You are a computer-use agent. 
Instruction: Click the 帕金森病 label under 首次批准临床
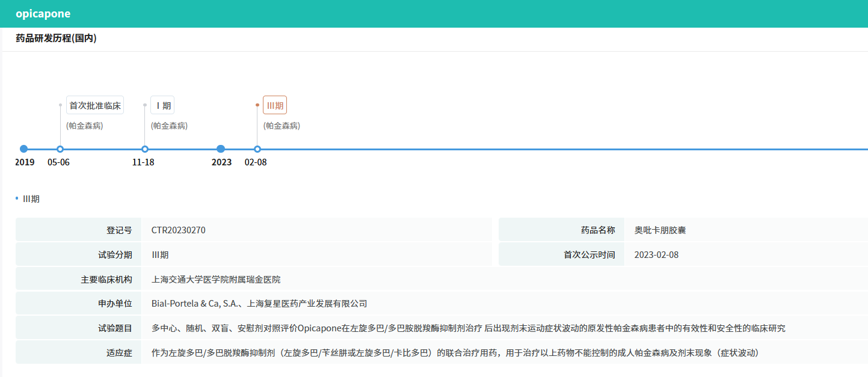[84, 126]
